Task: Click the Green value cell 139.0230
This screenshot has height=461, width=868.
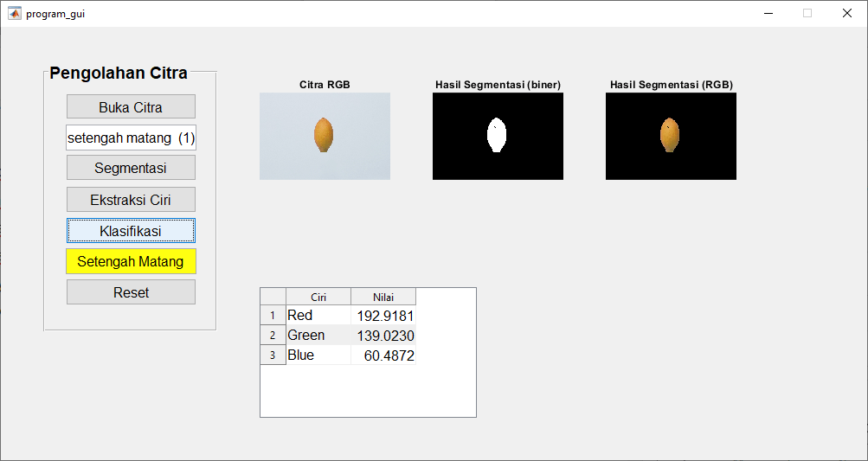Action: (x=383, y=336)
